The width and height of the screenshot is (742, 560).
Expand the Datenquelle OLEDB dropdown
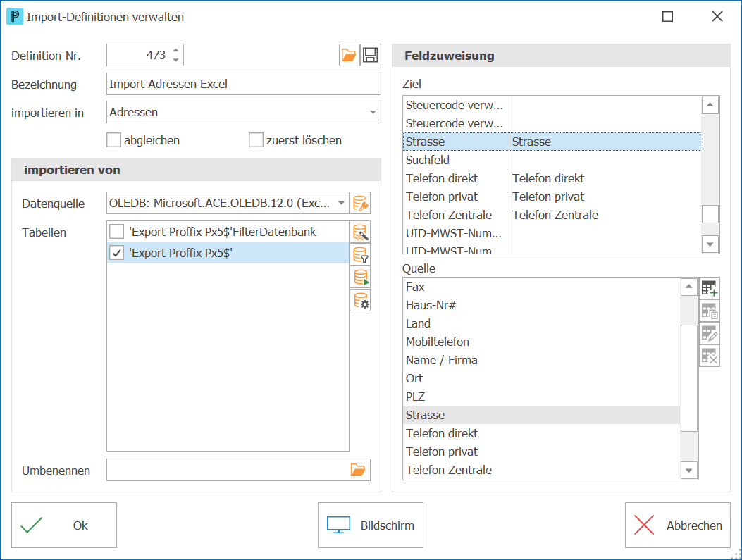click(341, 204)
